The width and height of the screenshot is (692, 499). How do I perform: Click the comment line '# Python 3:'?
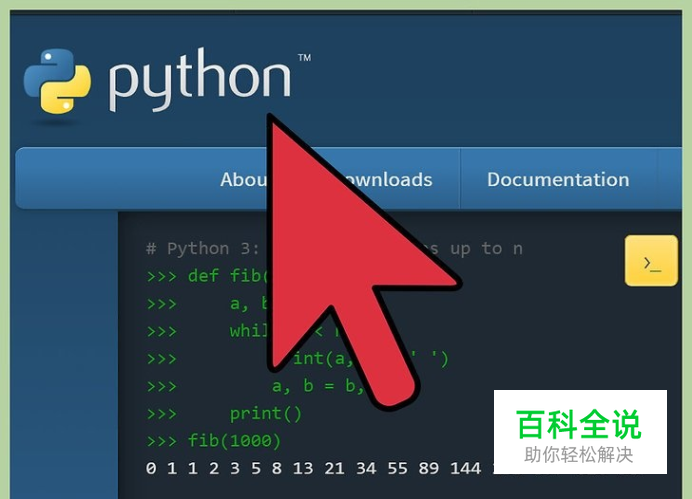(x=203, y=248)
